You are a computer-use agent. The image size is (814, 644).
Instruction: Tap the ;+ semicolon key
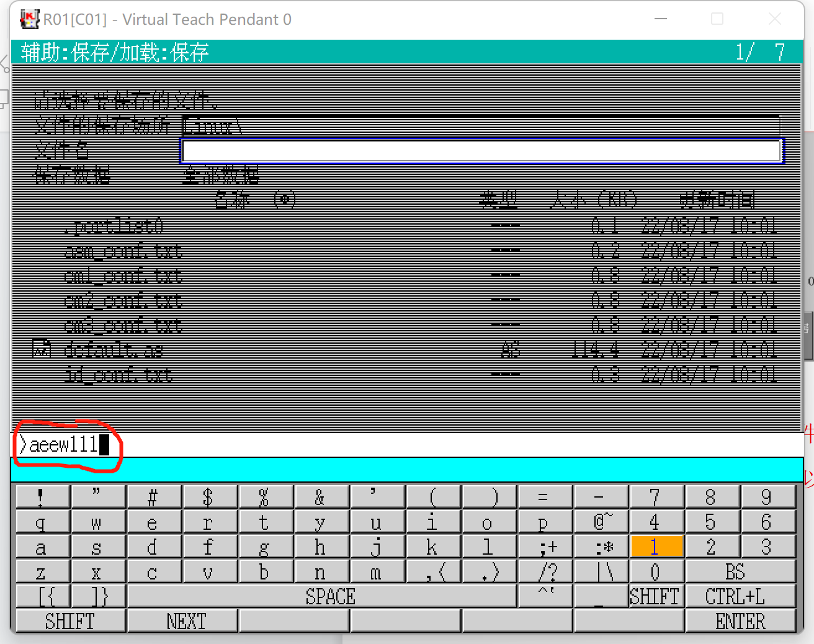[x=545, y=547]
